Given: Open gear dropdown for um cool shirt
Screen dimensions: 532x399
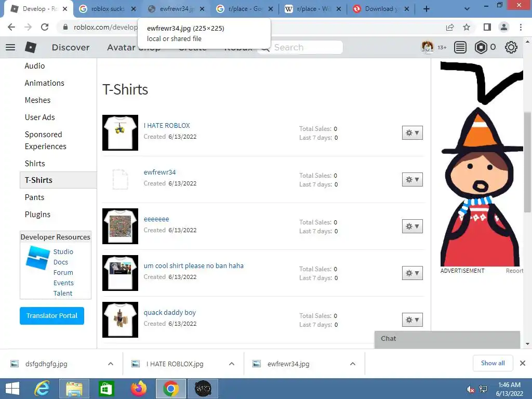Looking at the screenshot, I should pyautogui.click(x=412, y=273).
